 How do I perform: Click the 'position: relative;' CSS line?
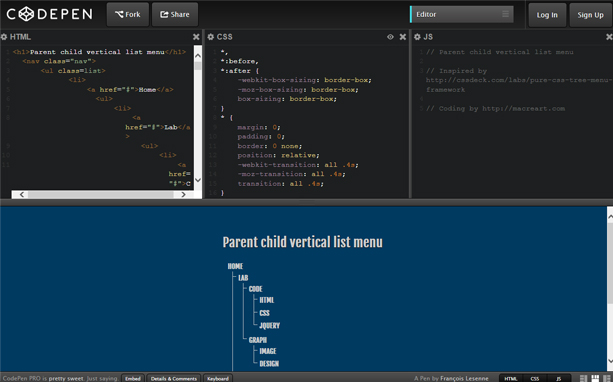pyautogui.click(x=278, y=155)
